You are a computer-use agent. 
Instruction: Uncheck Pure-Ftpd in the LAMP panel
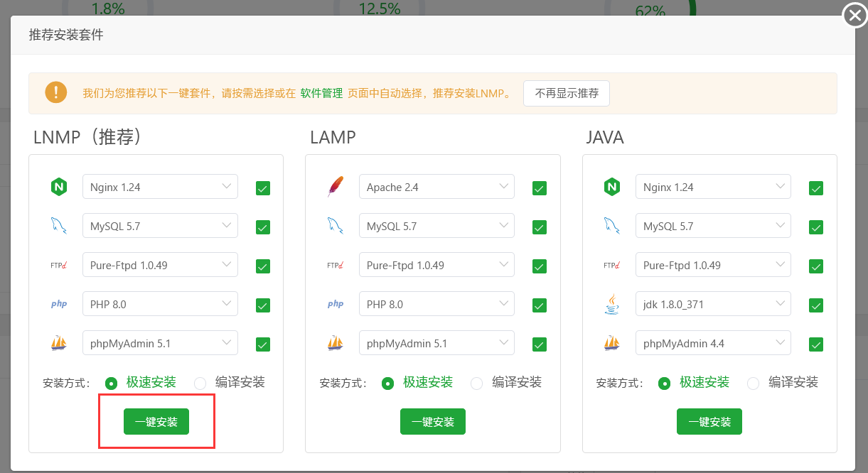click(x=540, y=266)
